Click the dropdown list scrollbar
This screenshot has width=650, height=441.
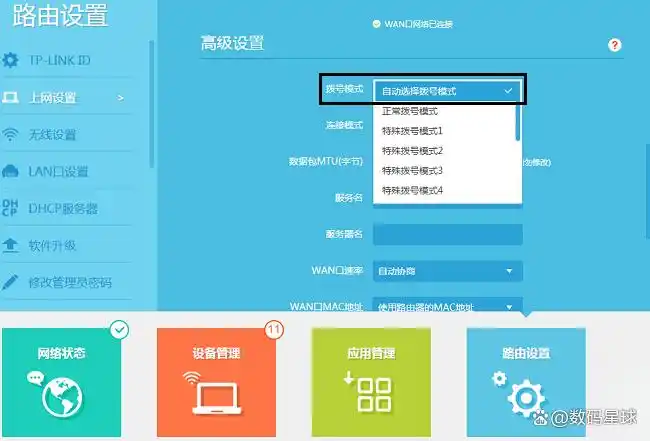click(x=518, y=122)
